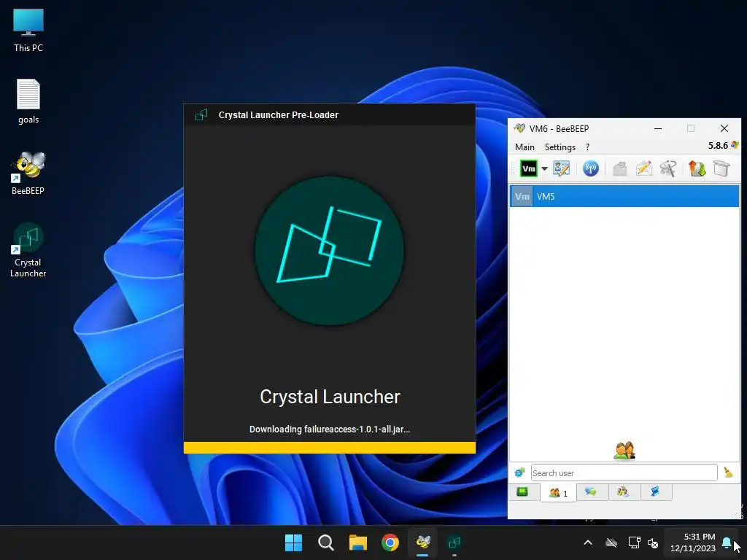747x560 pixels.
Task: Select user VM5 in the BeeBEEP list
Action: point(624,196)
